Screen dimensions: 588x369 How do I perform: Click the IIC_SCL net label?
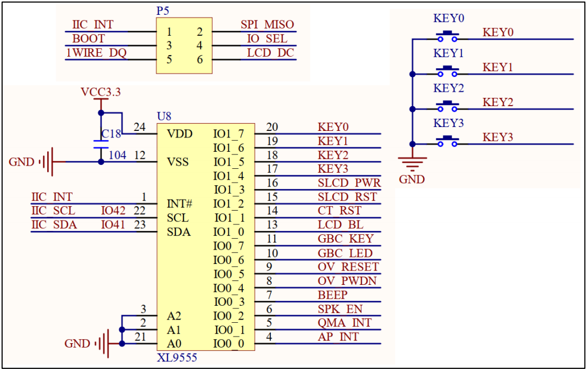tap(53, 211)
